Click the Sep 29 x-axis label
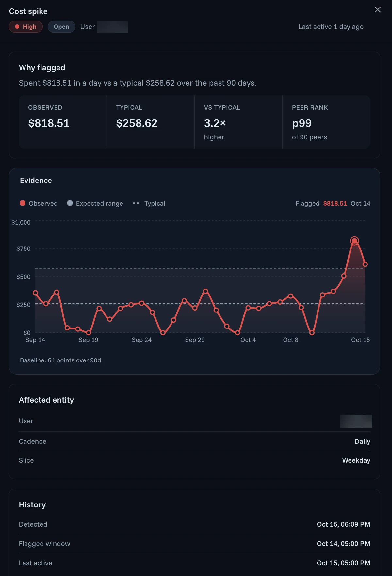The height and width of the screenshot is (576, 392). pos(195,340)
